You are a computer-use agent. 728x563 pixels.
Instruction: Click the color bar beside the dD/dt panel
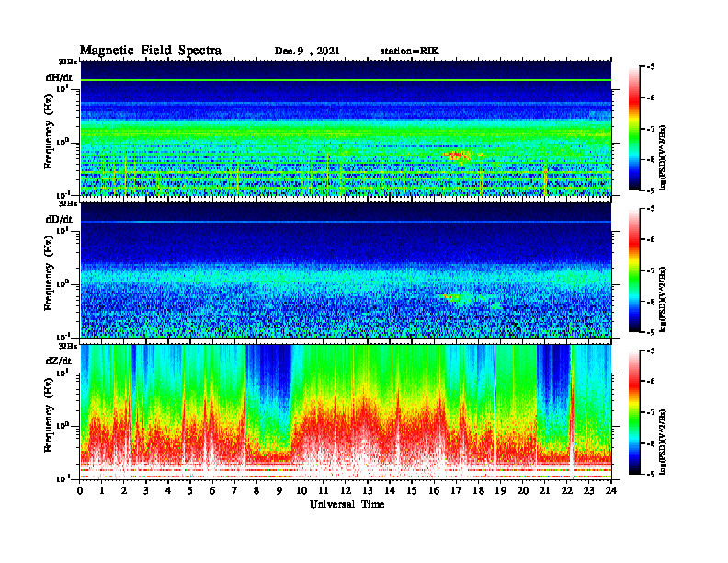pos(634,270)
